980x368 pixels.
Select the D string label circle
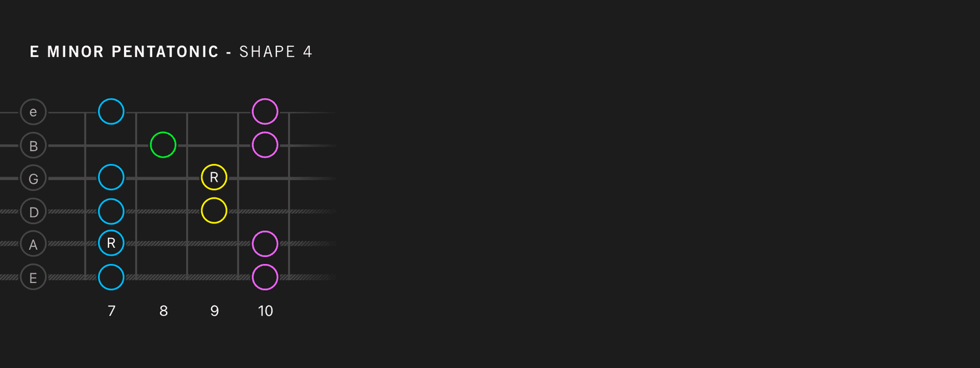coord(33,211)
